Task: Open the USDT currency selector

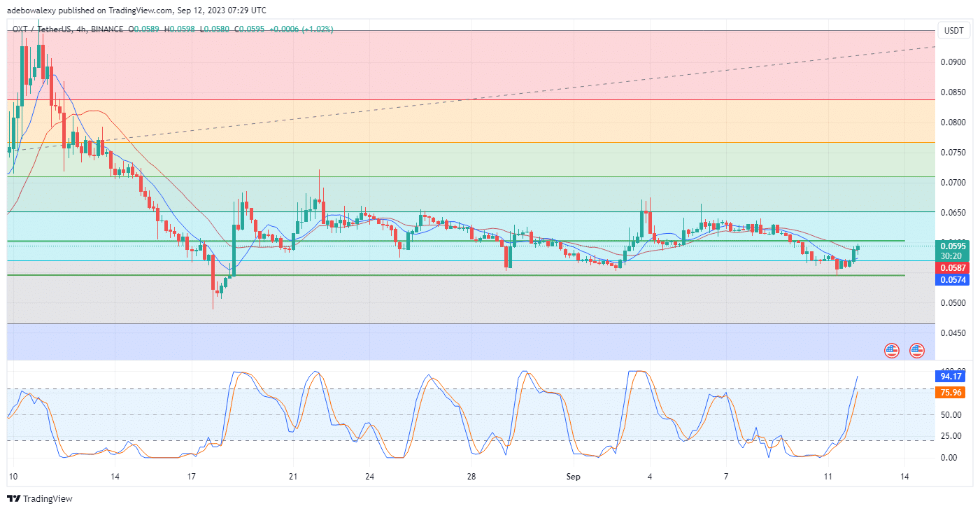Action: pos(953,30)
